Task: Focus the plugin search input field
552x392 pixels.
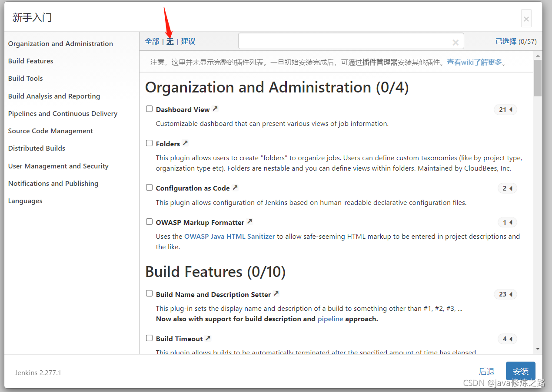Action: coord(351,41)
